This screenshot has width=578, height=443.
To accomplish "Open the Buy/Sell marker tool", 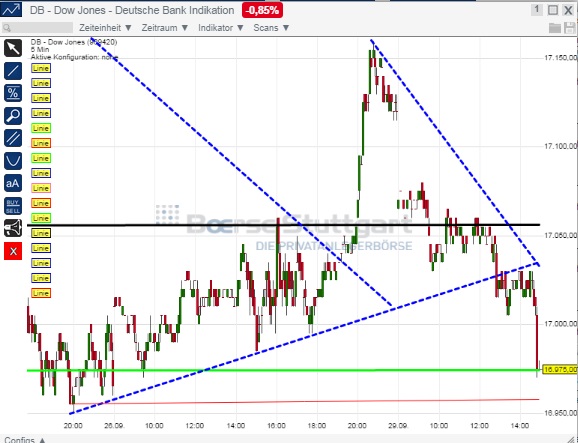I will [13, 206].
